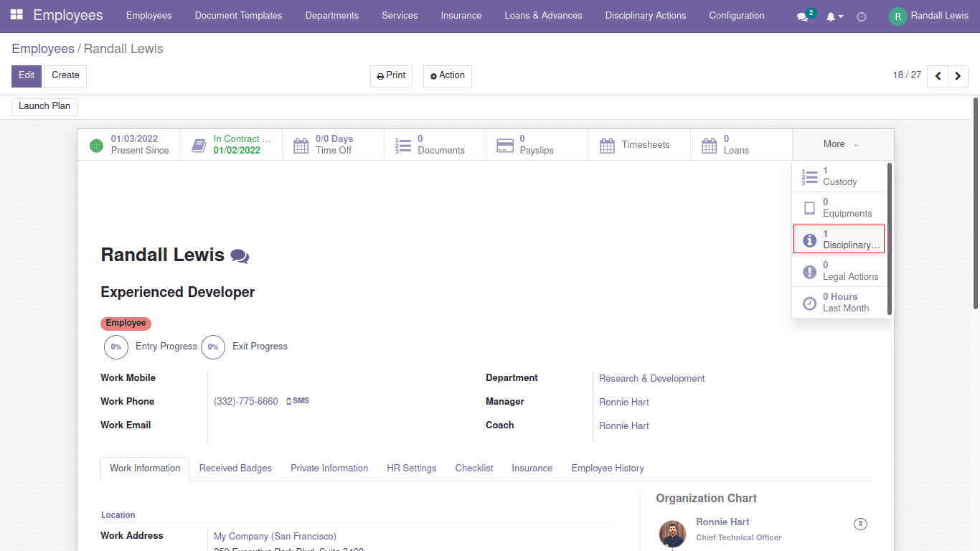980x551 pixels.
Task: Open the activities clock icon in top bar
Action: [x=861, y=16]
